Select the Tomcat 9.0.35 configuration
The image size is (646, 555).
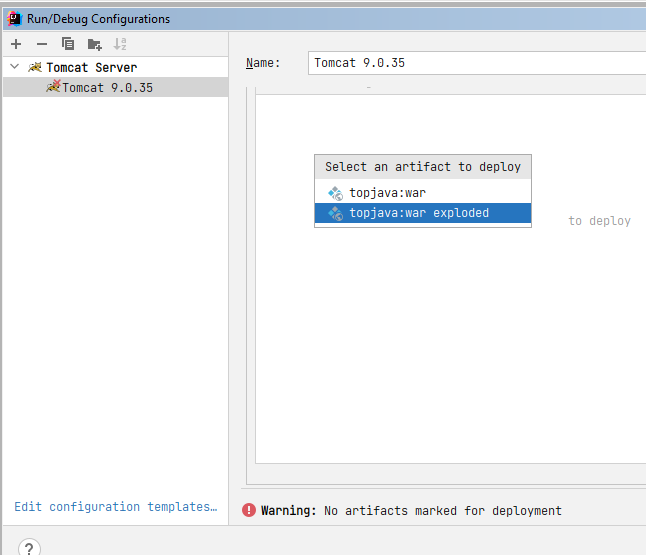click(x=115, y=87)
